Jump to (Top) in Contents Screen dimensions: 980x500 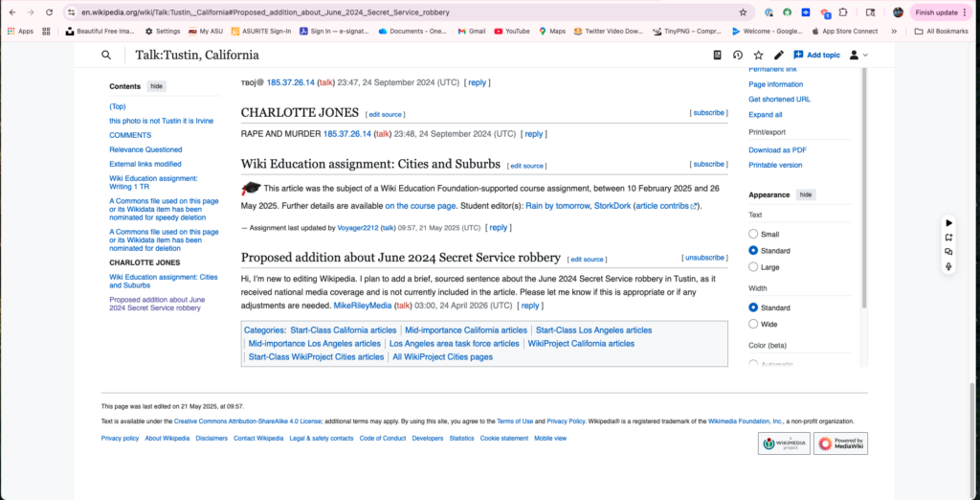(x=118, y=106)
